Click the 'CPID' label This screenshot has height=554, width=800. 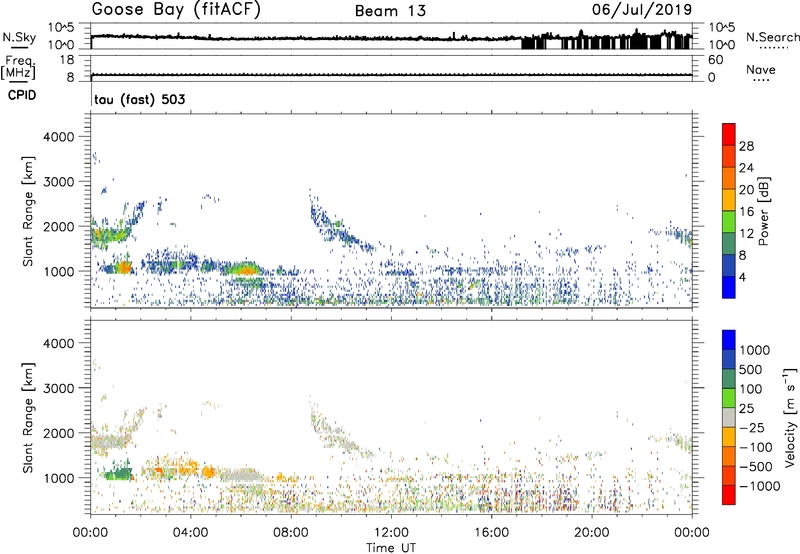point(21,95)
